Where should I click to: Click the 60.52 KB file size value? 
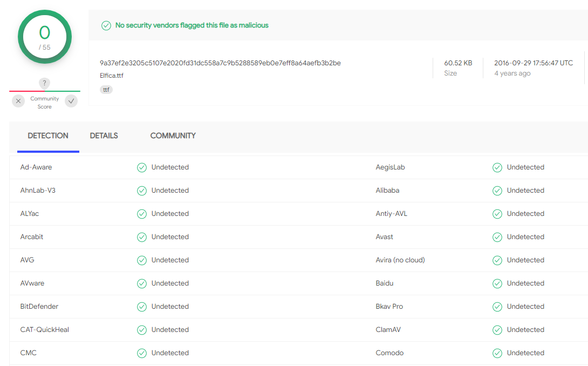tap(458, 63)
